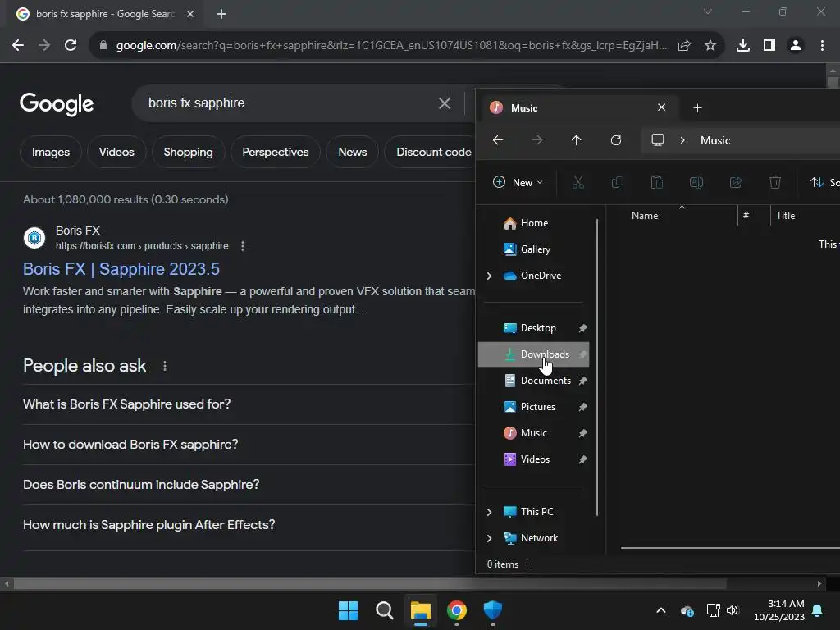Open the Boris FX | Sapphire 2023.5 result
Viewport: 840px width, 630px height.
pos(121,269)
